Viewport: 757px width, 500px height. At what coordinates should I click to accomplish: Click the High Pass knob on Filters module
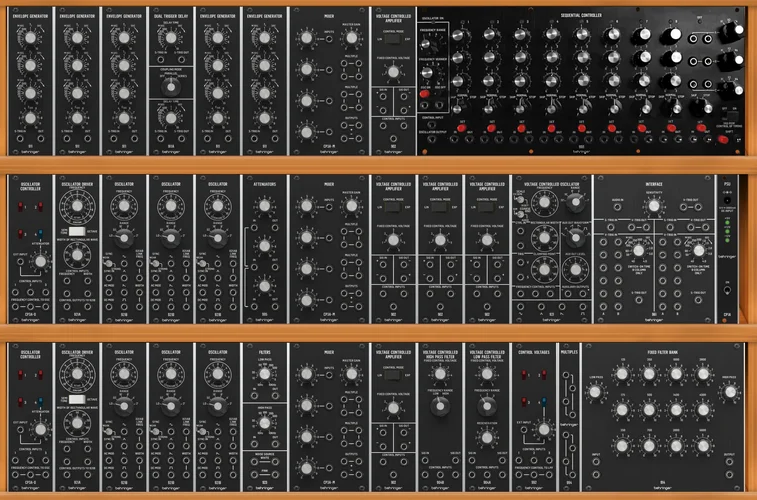(x=264, y=423)
